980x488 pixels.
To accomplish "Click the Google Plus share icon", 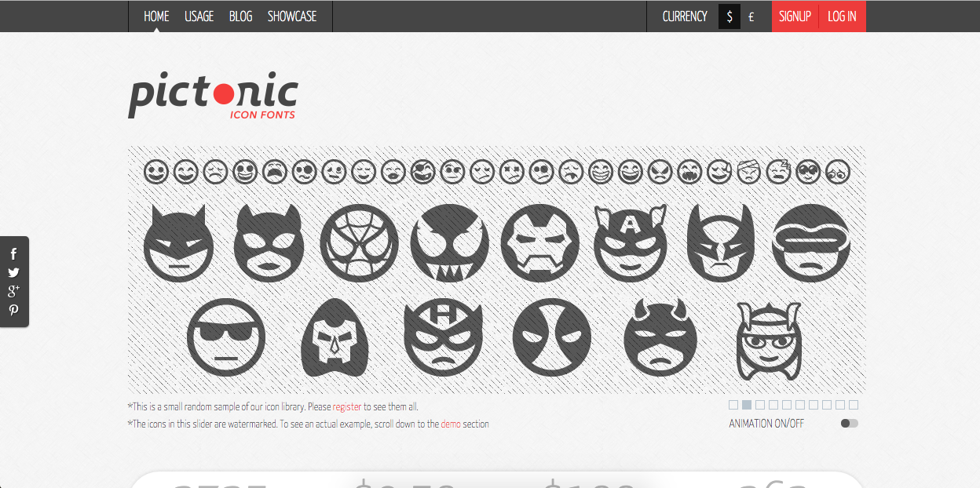I will coord(13,292).
